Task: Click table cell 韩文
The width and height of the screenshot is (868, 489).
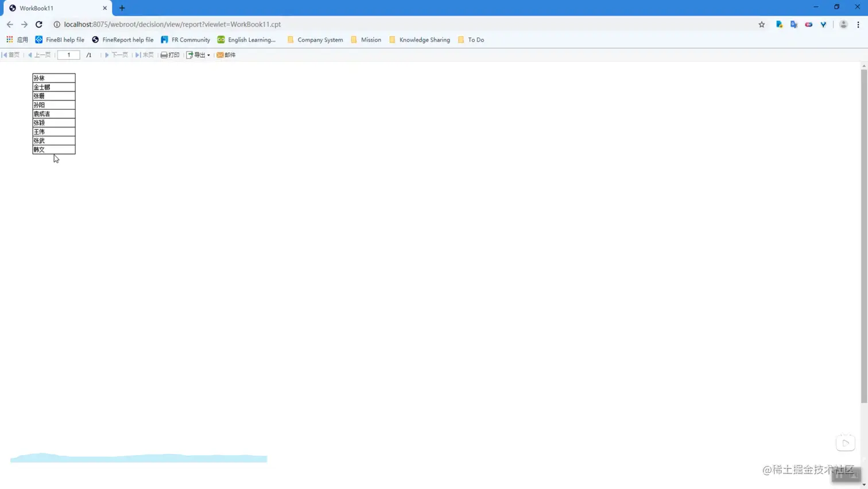Action: [x=54, y=149]
